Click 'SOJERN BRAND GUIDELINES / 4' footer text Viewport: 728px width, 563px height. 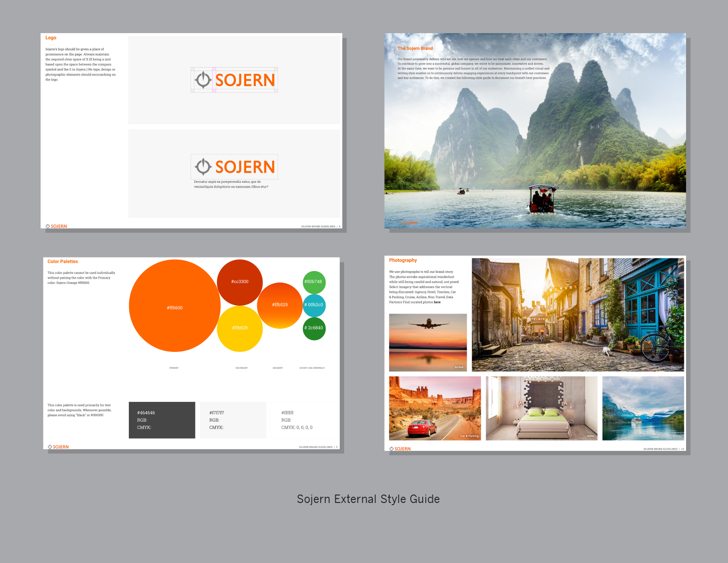[x=321, y=227]
